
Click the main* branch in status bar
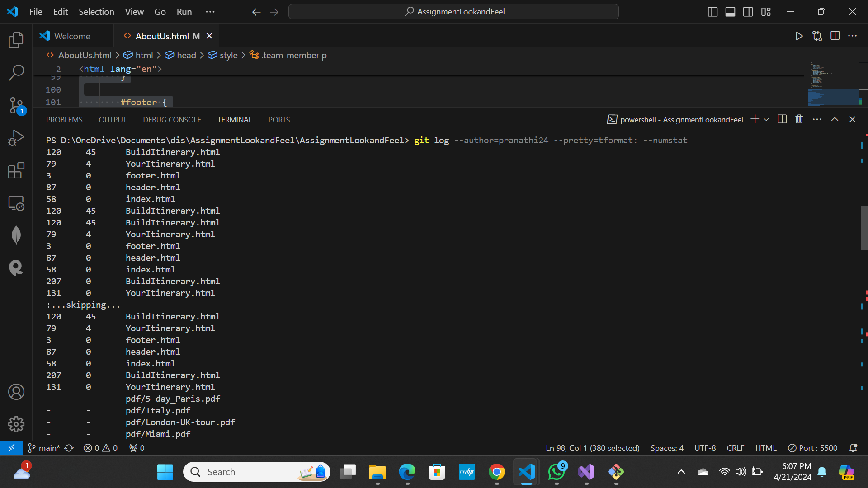[45, 448]
